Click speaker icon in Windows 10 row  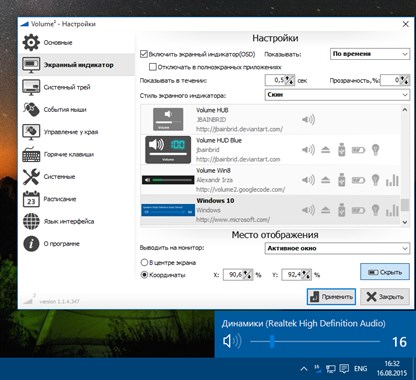tap(308, 210)
